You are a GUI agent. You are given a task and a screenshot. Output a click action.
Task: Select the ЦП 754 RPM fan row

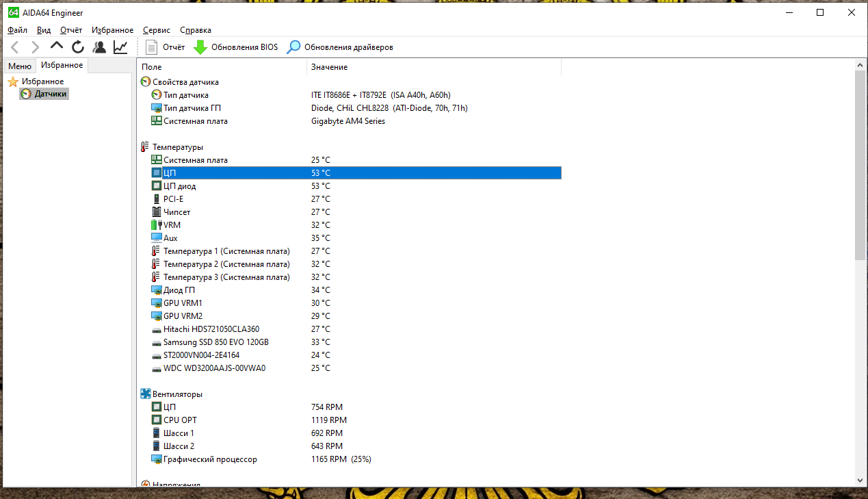[356, 407]
